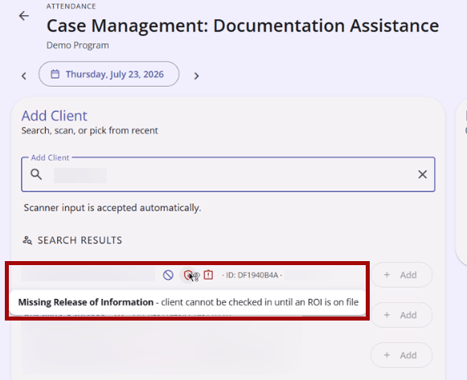Click 'Scanner input is accepted automatically.' text
467x380 pixels.
pos(112,208)
